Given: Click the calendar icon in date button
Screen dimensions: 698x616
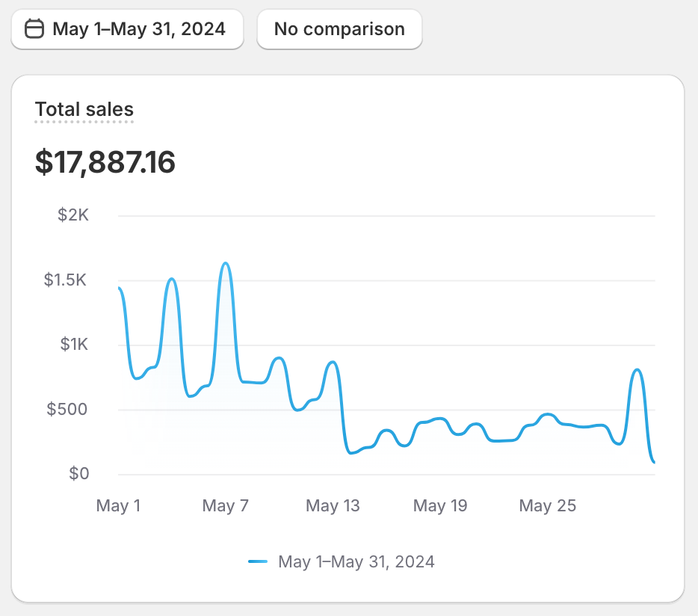Looking at the screenshot, I should (34, 29).
